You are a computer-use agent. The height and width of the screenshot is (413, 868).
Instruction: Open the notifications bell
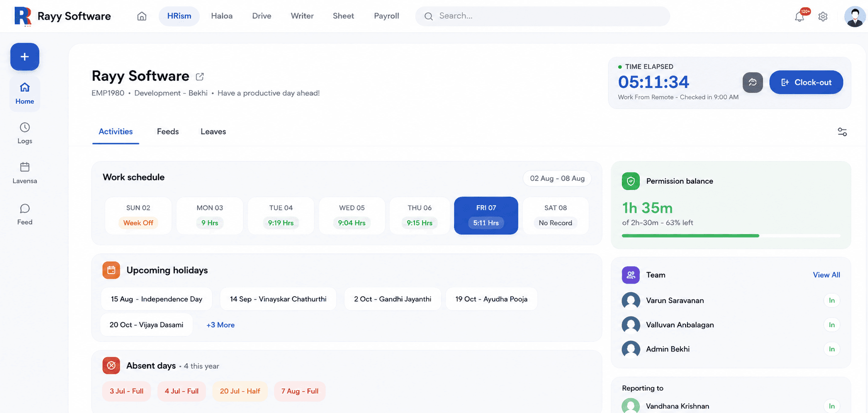coord(799,17)
